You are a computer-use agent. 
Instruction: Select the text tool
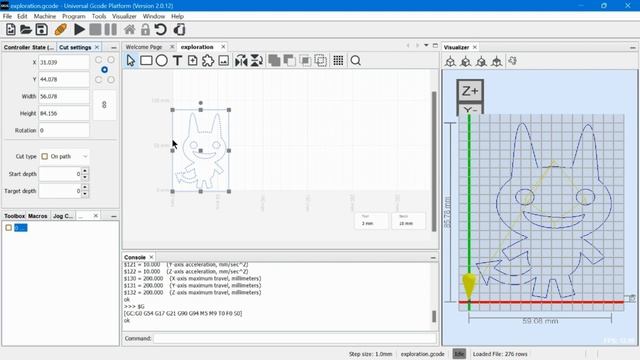(177, 60)
